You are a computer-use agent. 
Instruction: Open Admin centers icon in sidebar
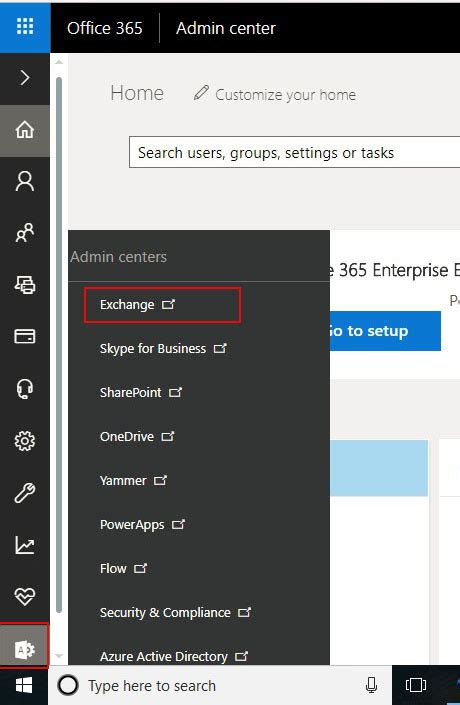click(x=24, y=649)
